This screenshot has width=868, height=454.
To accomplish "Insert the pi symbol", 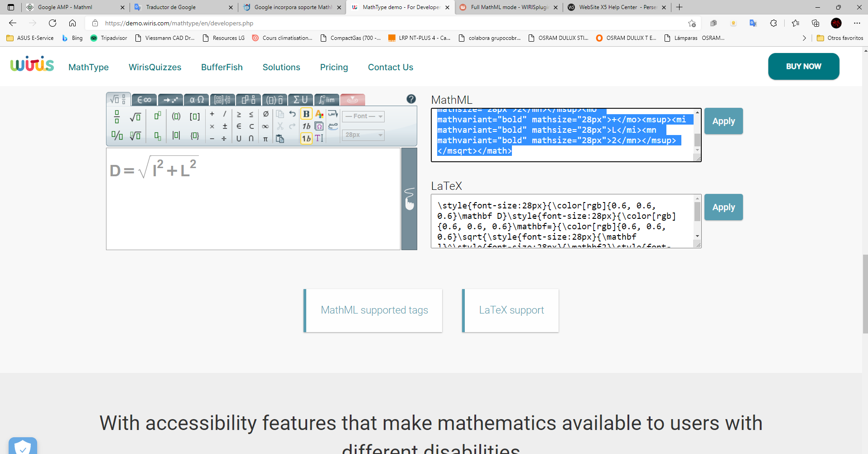I will 265,139.
